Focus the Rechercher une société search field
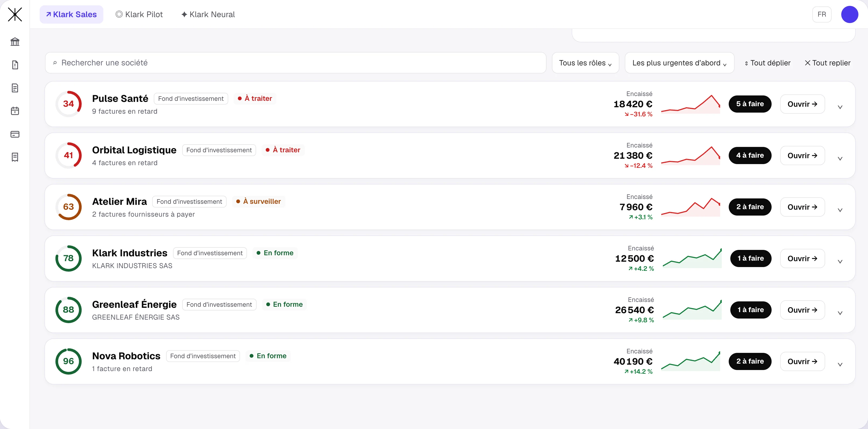The width and height of the screenshot is (868, 429). point(295,63)
